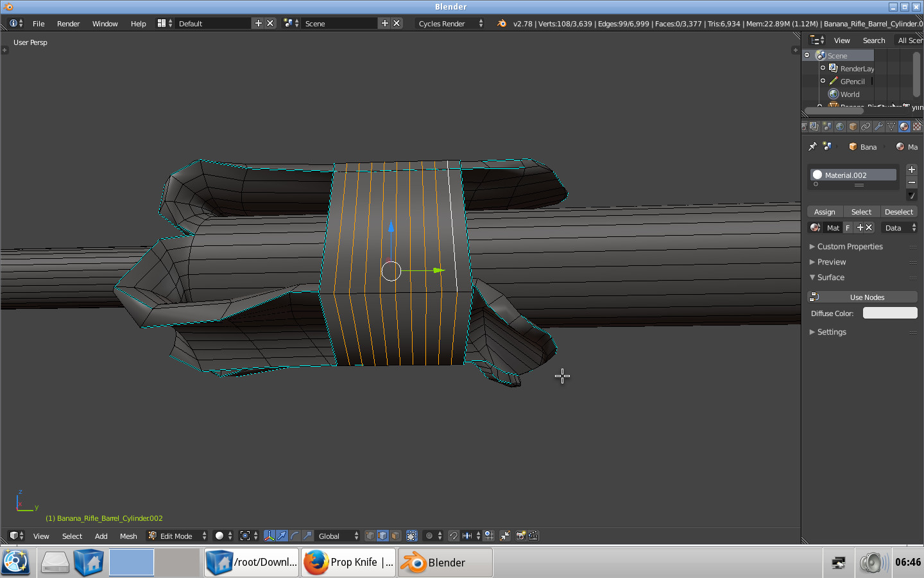The image size is (924, 578).
Task: Open the Edit Mode dropdown
Action: (x=175, y=536)
